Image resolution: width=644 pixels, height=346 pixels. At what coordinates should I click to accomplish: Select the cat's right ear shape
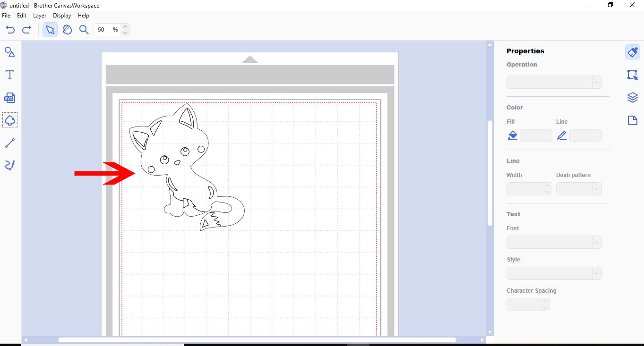point(188,118)
